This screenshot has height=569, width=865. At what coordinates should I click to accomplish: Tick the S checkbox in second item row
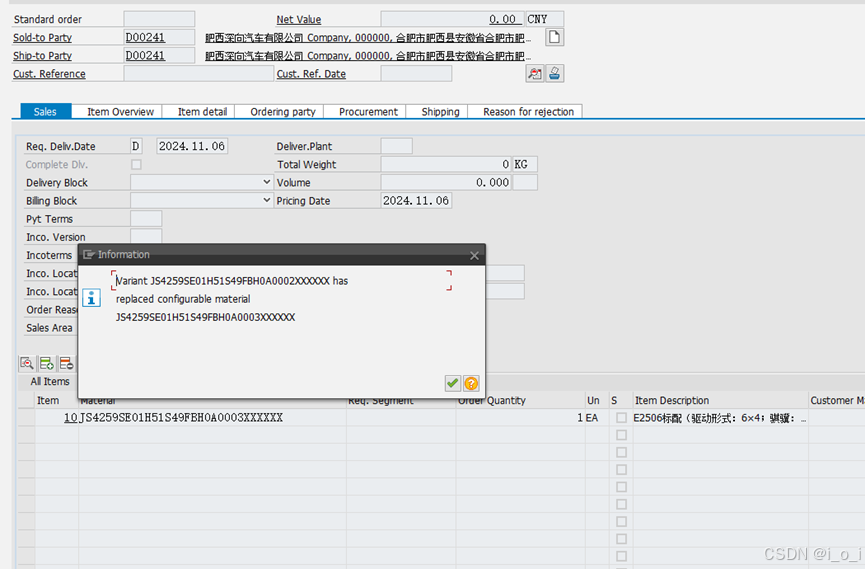(x=621, y=435)
